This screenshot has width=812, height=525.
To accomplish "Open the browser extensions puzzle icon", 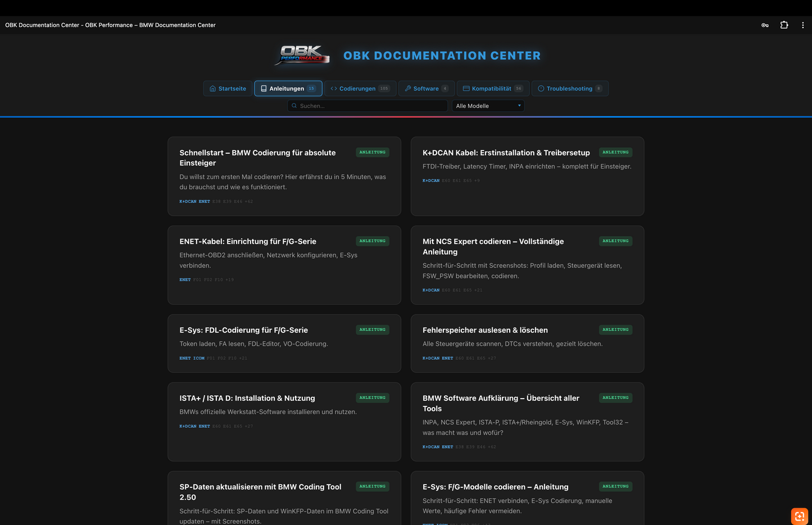I will pos(784,25).
